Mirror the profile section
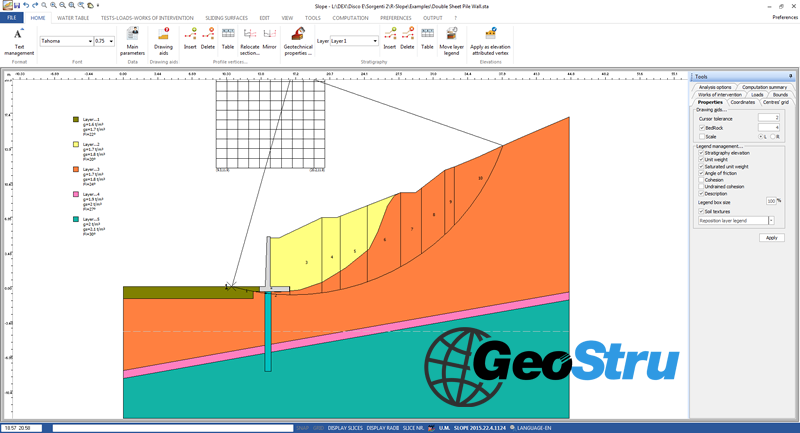The width and height of the screenshot is (800, 433). (x=269, y=39)
